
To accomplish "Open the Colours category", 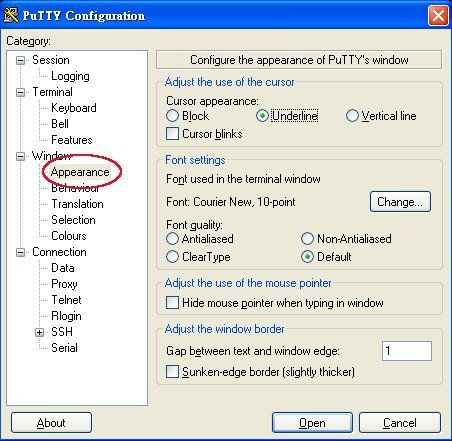I will 69,236.
